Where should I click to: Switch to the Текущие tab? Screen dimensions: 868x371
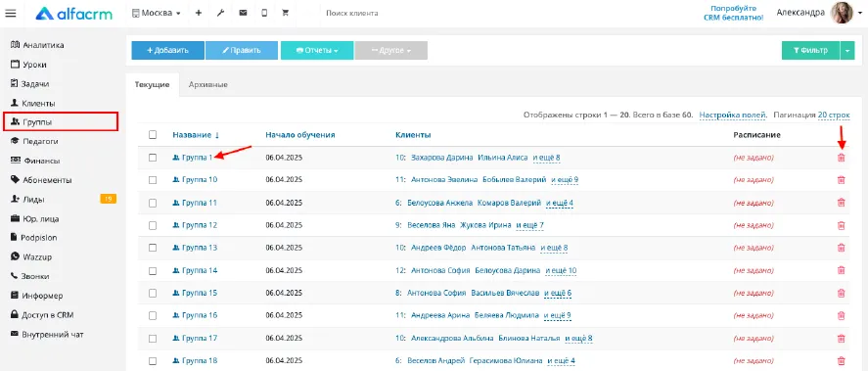point(153,85)
